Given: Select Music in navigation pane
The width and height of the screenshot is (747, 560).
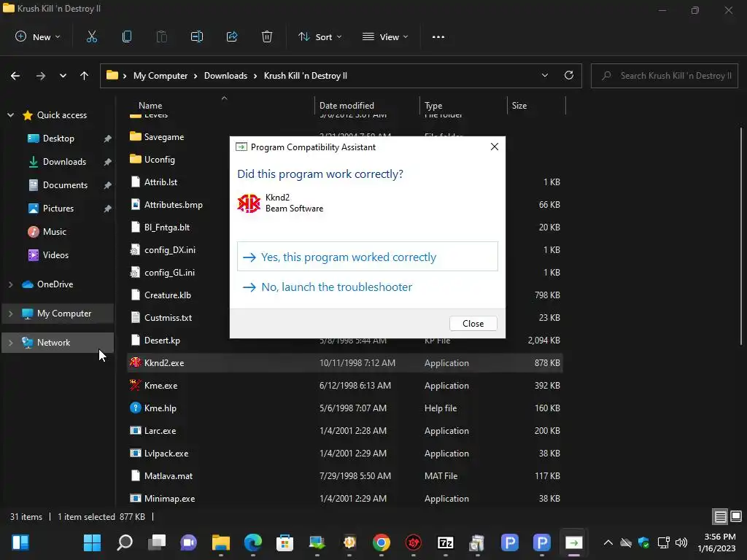Looking at the screenshot, I should click(54, 232).
